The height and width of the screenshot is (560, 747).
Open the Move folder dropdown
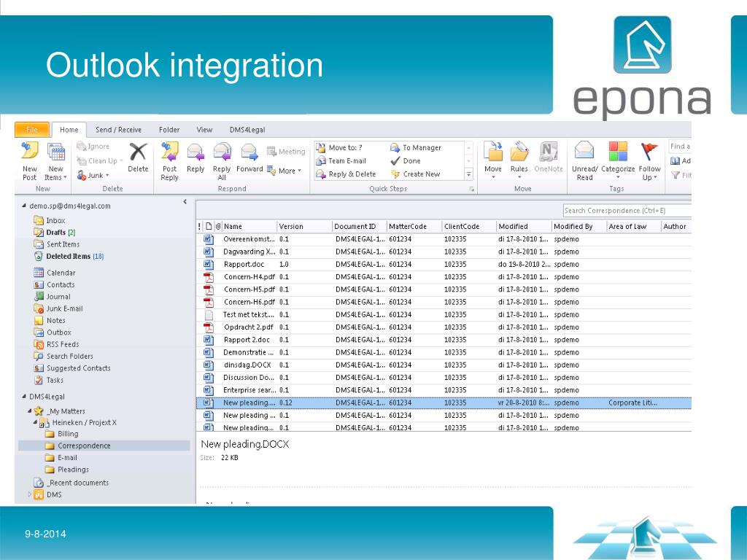pyautogui.click(x=493, y=161)
